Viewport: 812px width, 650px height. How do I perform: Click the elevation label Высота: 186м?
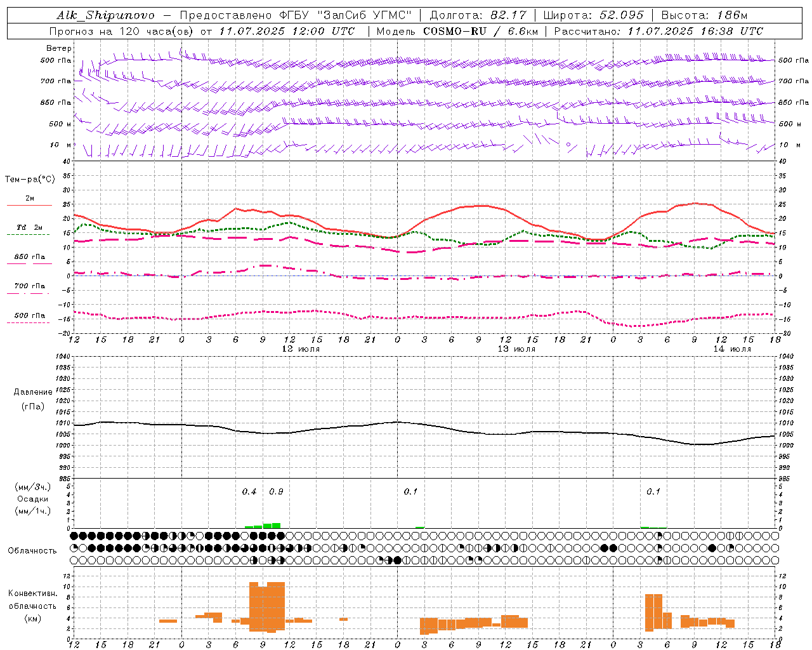(705, 15)
